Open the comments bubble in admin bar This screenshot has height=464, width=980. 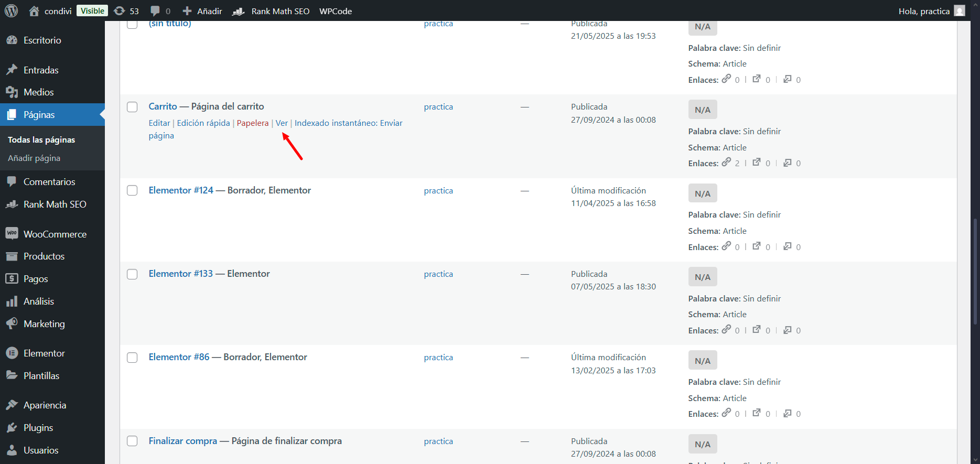tap(155, 11)
